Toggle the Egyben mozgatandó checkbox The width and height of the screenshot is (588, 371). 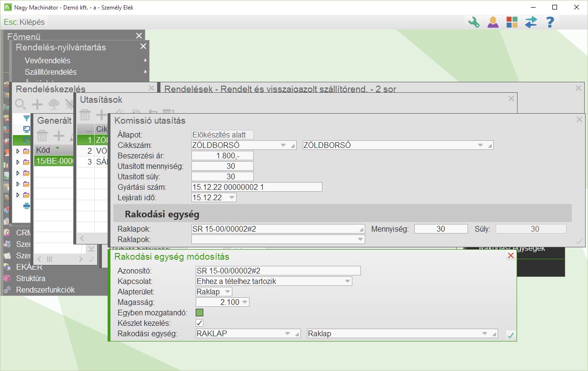coord(199,313)
